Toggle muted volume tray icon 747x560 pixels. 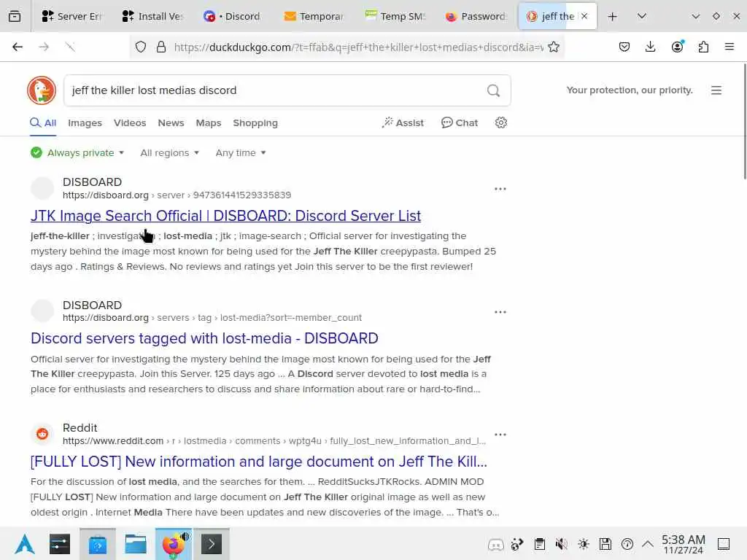point(561,544)
